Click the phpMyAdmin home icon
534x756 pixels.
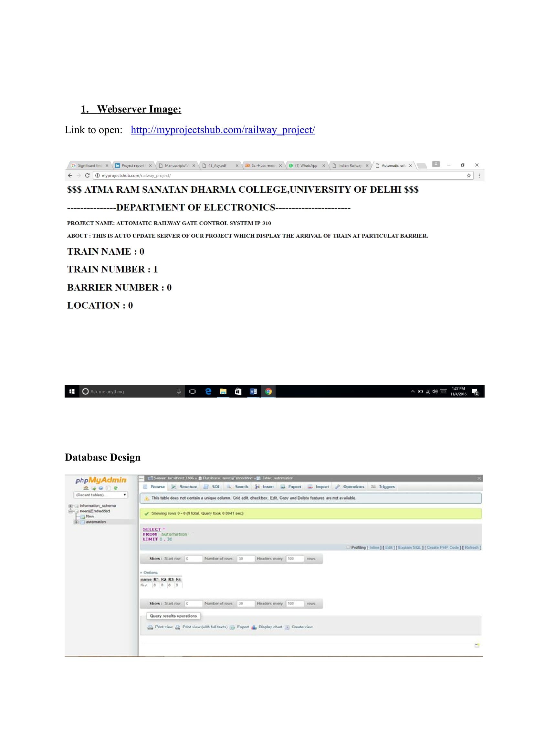86,488
